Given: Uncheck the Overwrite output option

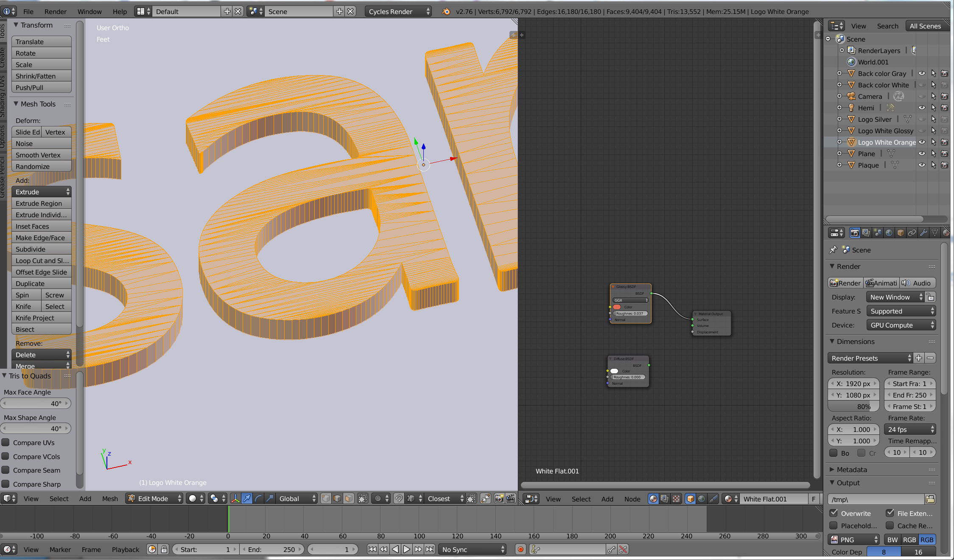Looking at the screenshot, I should [834, 513].
